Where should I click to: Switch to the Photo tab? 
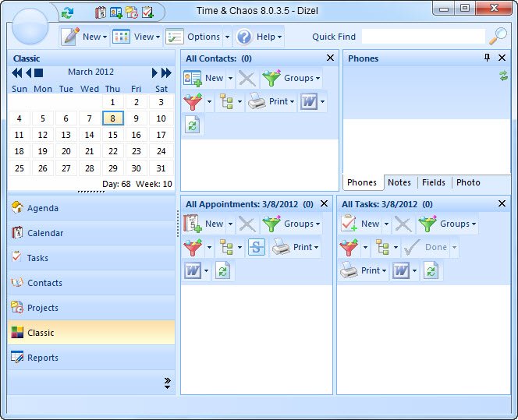468,182
